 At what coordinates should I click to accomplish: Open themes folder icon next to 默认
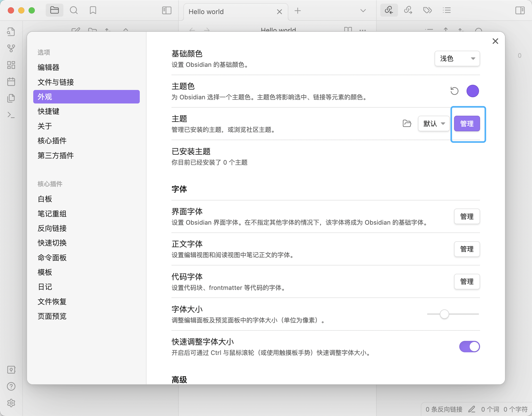tap(407, 123)
